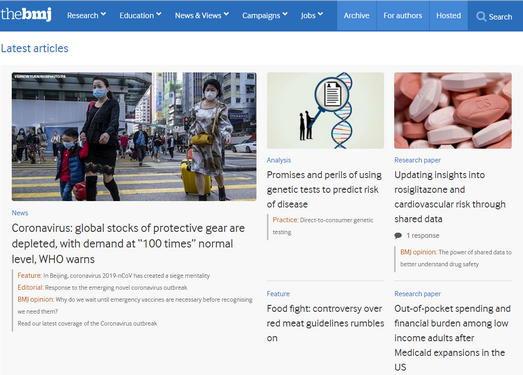Open the coronavirus street crossing photo

(x=134, y=136)
